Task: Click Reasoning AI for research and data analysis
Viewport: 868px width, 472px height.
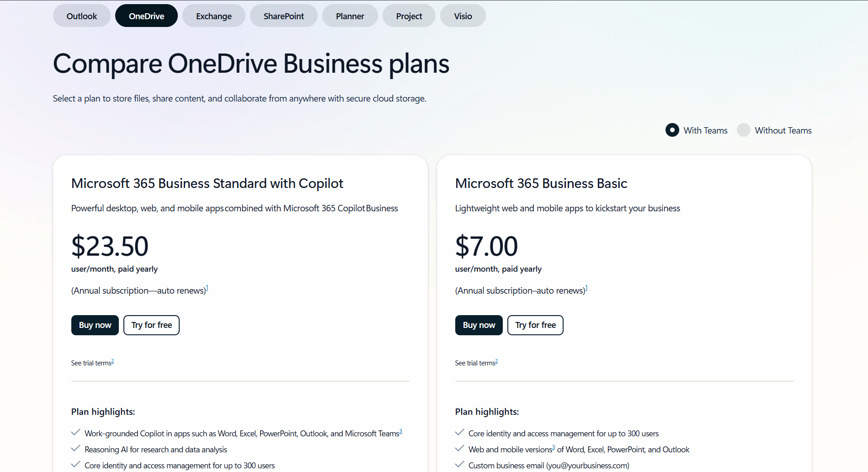Action: click(x=156, y=450)
